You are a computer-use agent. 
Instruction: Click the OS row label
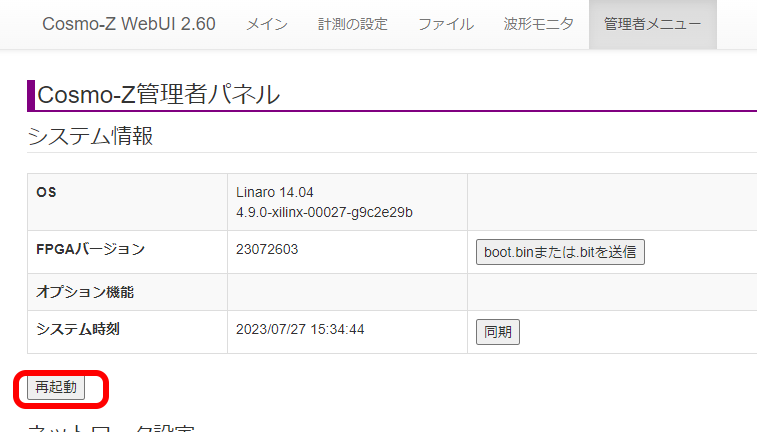(46, 192)
